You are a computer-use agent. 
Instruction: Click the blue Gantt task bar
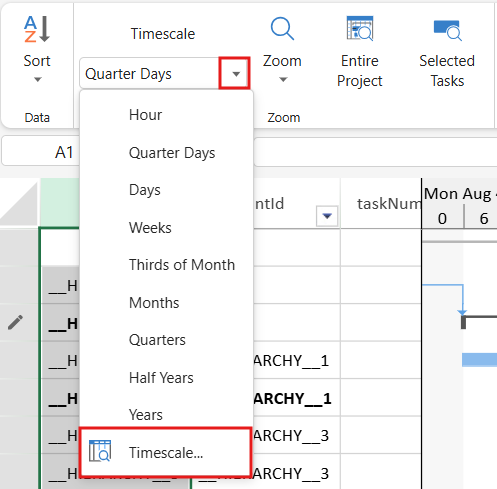tap(479, 360)
